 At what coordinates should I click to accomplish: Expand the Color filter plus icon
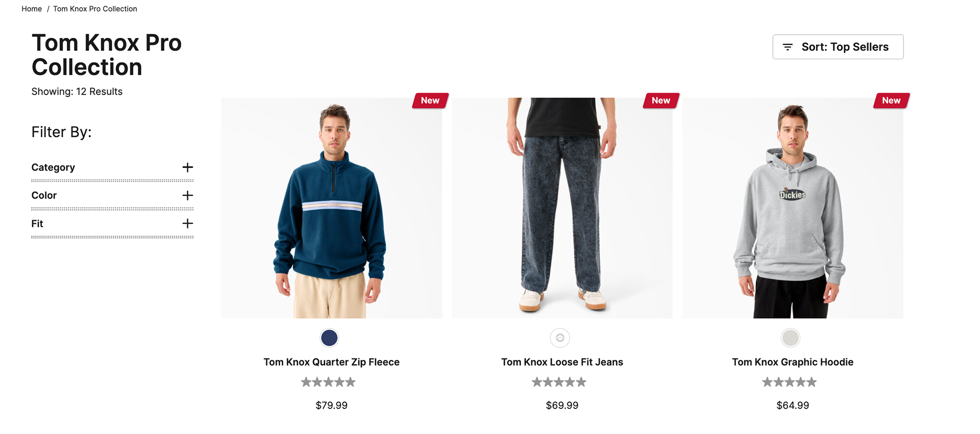pos(188,196)
